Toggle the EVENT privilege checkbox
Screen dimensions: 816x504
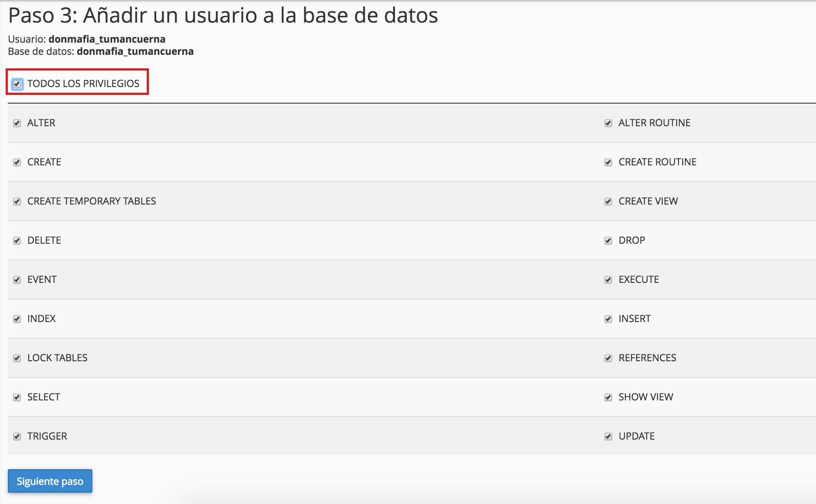(x=17, y=280)
